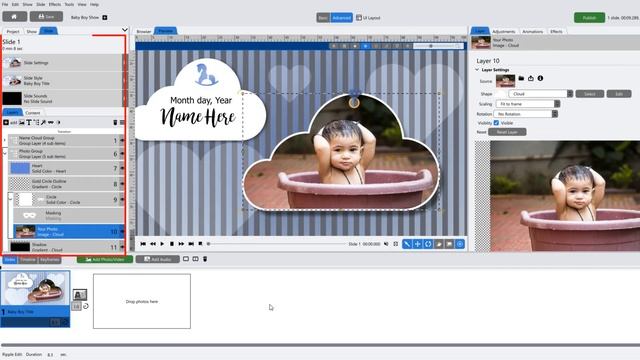Image resolution: width=640 pixels, height=360 pixels.
Task: Switch to the Timeline view tab
Action: 28,260
